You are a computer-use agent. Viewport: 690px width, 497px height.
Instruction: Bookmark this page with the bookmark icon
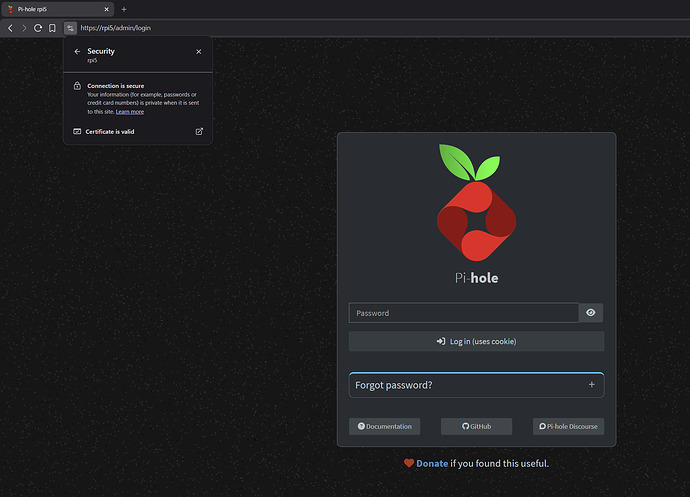point(52,28)
